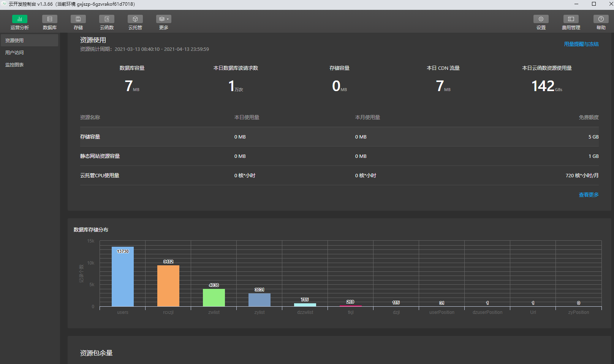Click the orange rcxzjl bar in chart
Image resolution: width=614 pixels, height=364 pixels.
(x=168, y=286)
